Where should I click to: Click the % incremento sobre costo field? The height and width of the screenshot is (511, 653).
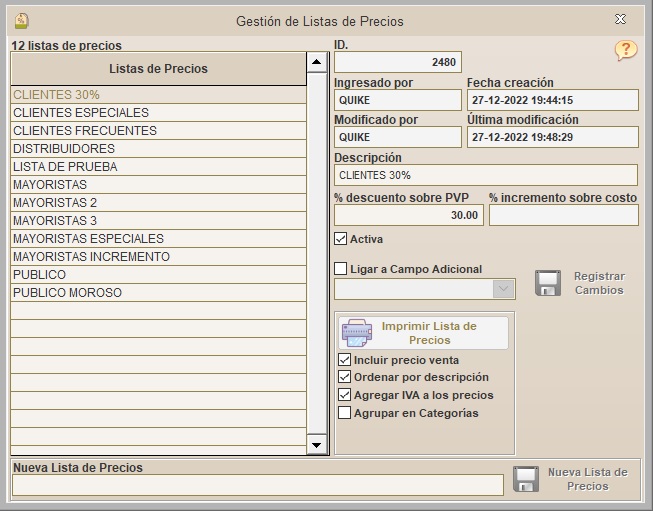(x=564, y=215)
